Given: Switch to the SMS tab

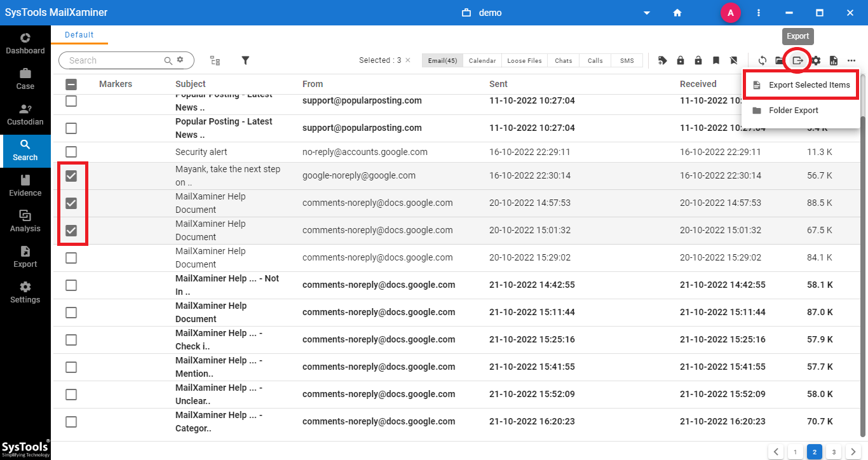Looking at the screenshot, I should 627,60.
